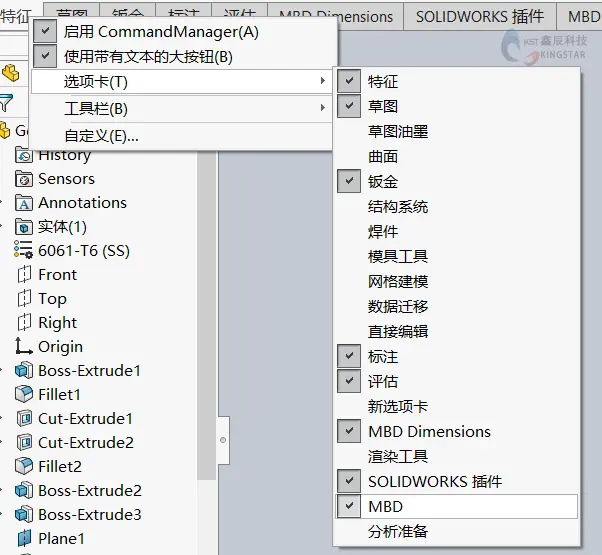
Task: Enable the 直接编辑 tab
Action: (456, 331)
